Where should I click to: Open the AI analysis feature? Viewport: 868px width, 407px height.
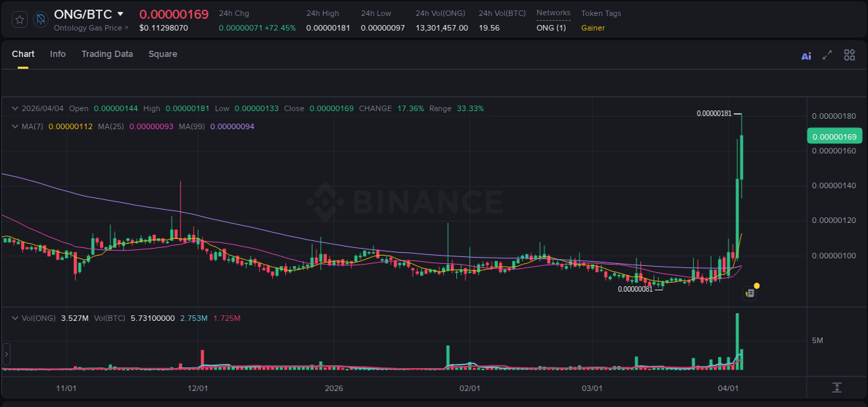coord(806,55)
